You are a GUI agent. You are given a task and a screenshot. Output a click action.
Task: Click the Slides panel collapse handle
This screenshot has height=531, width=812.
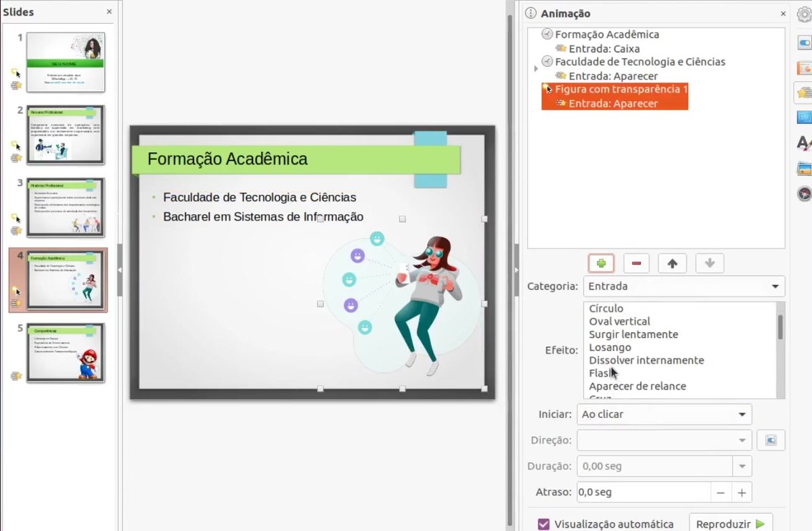click(x=120, y=270)
